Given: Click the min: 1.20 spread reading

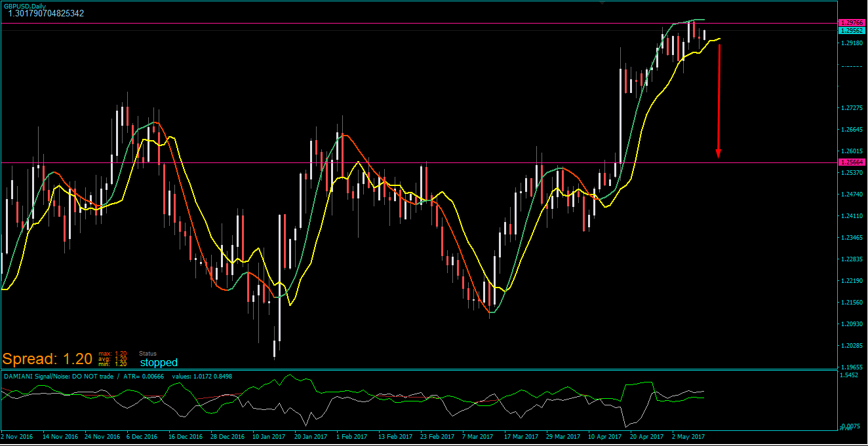Looking at the screenshot, I should coord(113,363).
